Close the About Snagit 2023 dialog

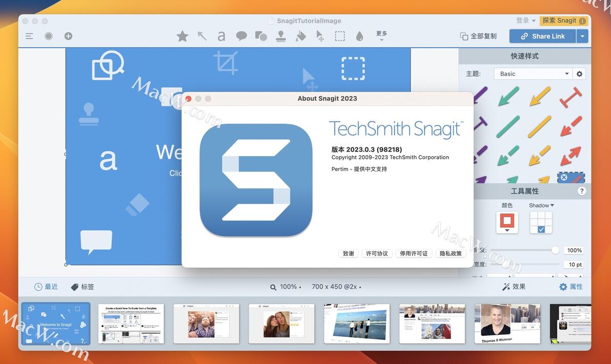click(x=188, y=99)
